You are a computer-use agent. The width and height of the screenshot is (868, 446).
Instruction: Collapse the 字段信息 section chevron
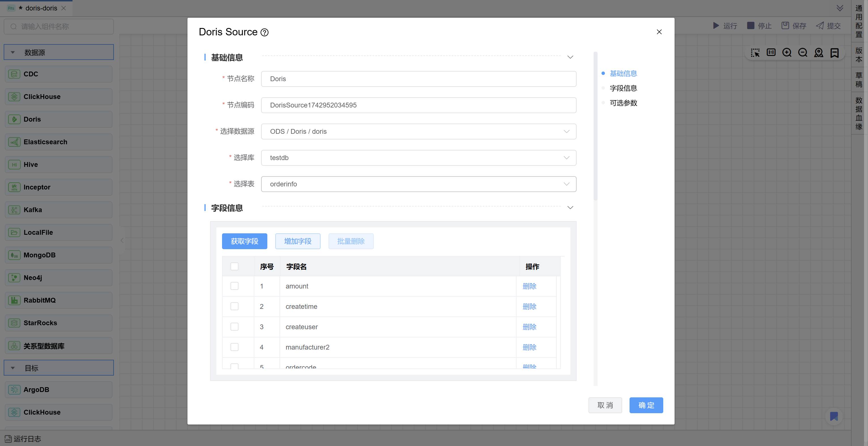[570, 208]
